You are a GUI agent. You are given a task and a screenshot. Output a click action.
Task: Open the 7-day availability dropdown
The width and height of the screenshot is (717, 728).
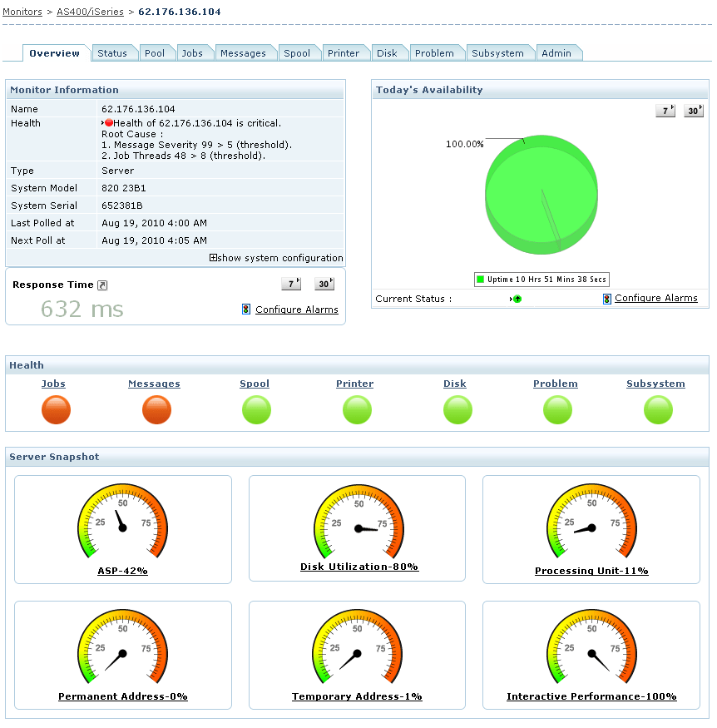click(x=665, y=109)
